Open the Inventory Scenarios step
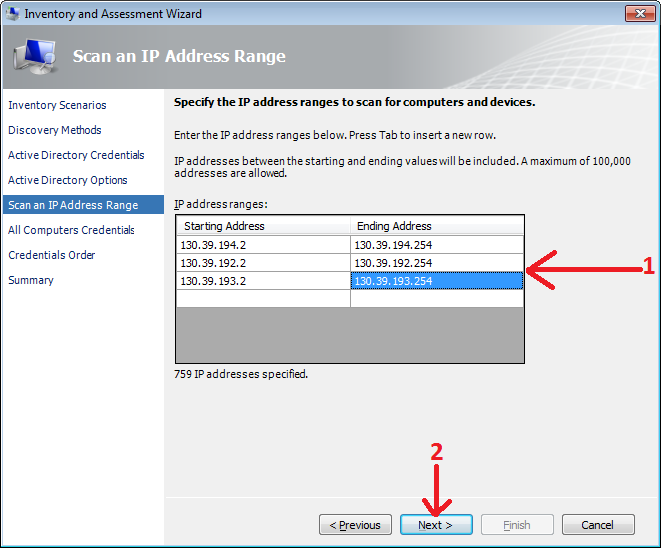Viewport: 661px width, 548px height. [x=57, y=105]
